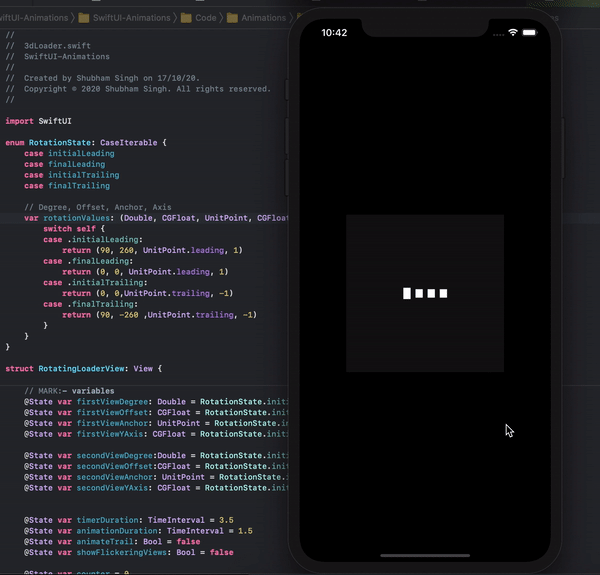600x575 pixels.
Task: Click the 'secondViewAnchor' state variable
Action: (x=114, y=477)
